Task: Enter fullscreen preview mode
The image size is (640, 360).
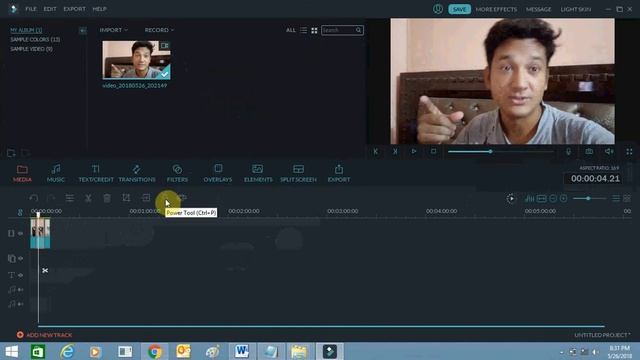Action: pyautogui.click(x=629, y=151)
